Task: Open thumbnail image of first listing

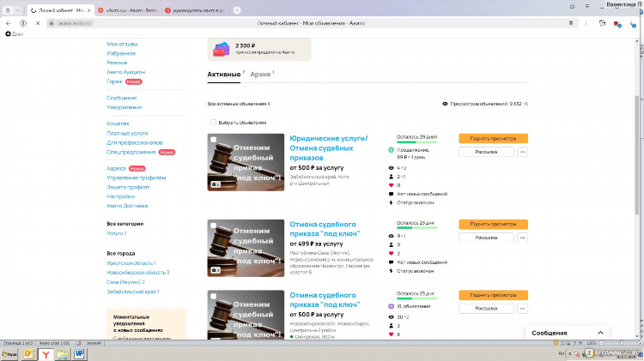Action: point(246,162)
